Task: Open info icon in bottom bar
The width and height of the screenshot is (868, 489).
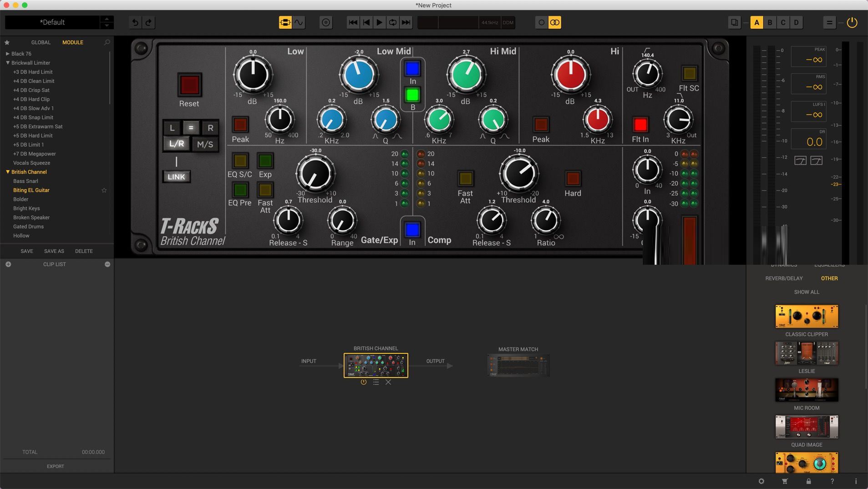Action: point(856,481)
